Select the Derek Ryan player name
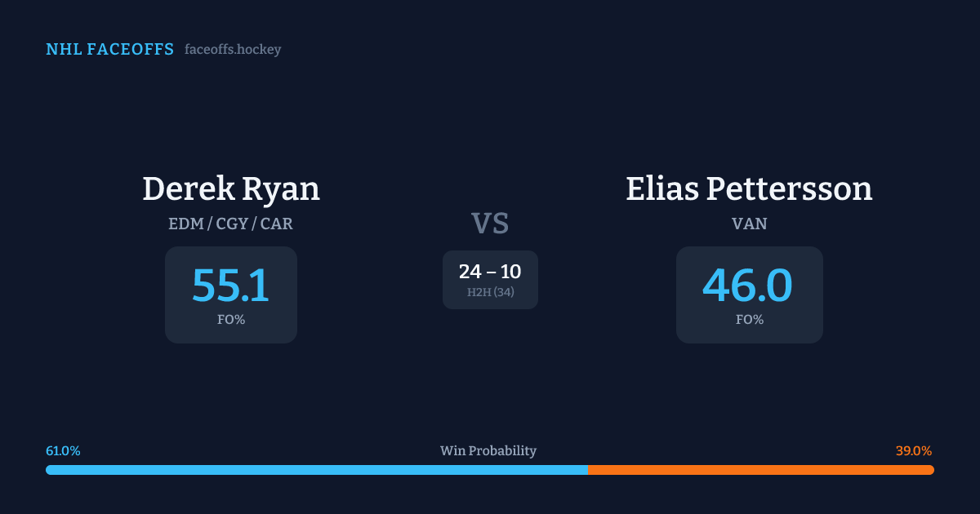The image size is (980, 514). tap(231, 189)
